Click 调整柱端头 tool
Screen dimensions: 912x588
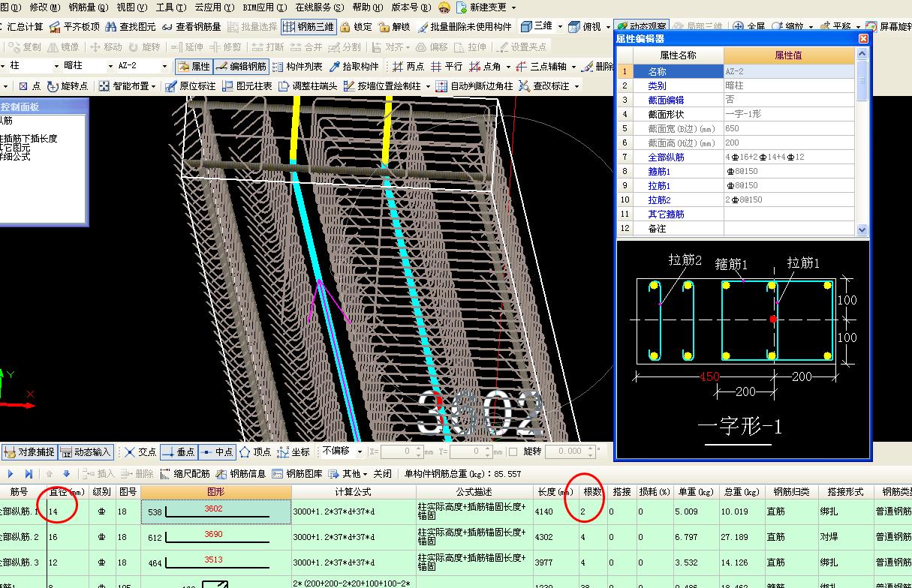coord(308,86)
